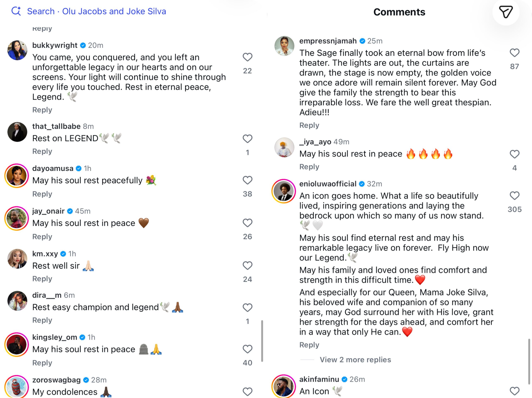This screenshot has height=398, width=532.
Task: Heart kingsley_om's comment
Action: tap(247, 349)
